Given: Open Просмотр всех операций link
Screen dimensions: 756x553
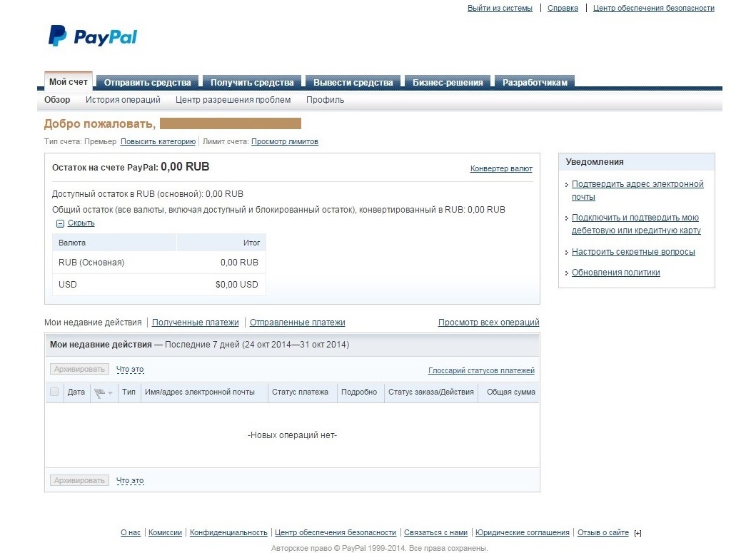Looking at the screenshot, I should coord(488,323).
